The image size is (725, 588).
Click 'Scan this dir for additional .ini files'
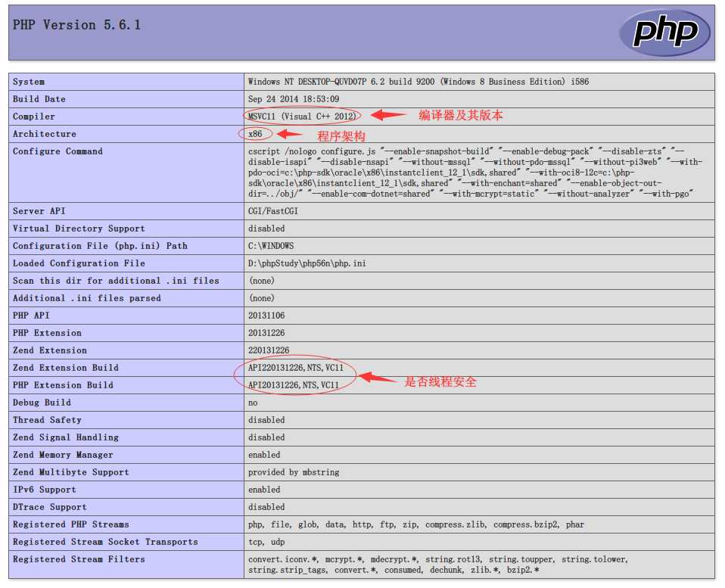(116, 281)
